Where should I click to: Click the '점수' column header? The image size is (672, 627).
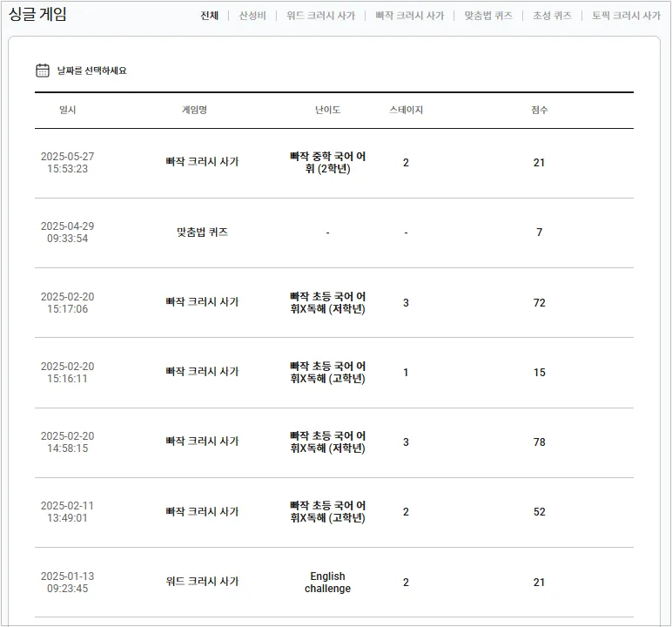pyautogui.click(x=539, y=111)
